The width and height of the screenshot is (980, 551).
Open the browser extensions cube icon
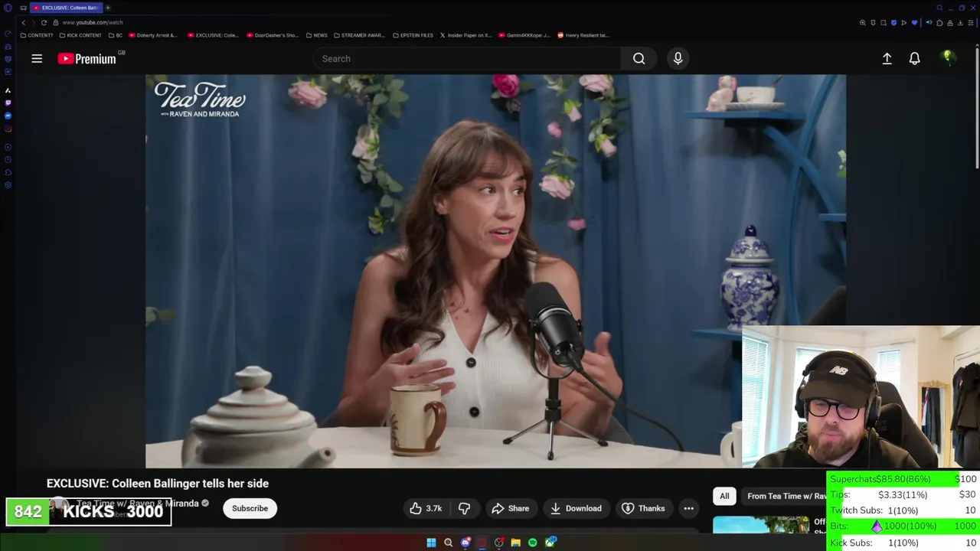[939, 22]
